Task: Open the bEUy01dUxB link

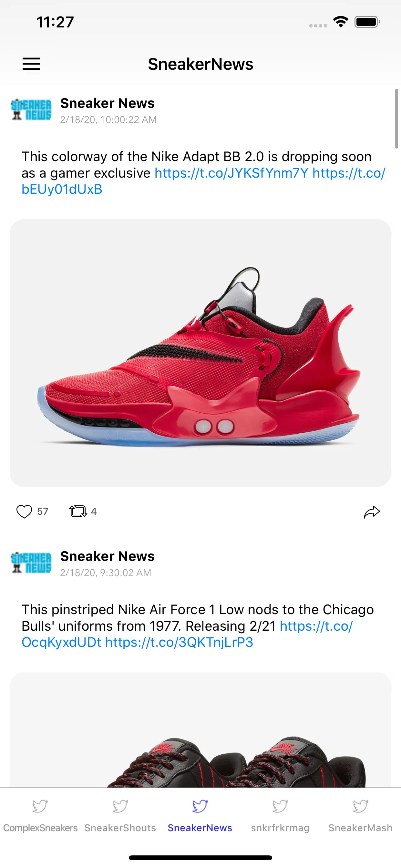Action: click(62, 189)
